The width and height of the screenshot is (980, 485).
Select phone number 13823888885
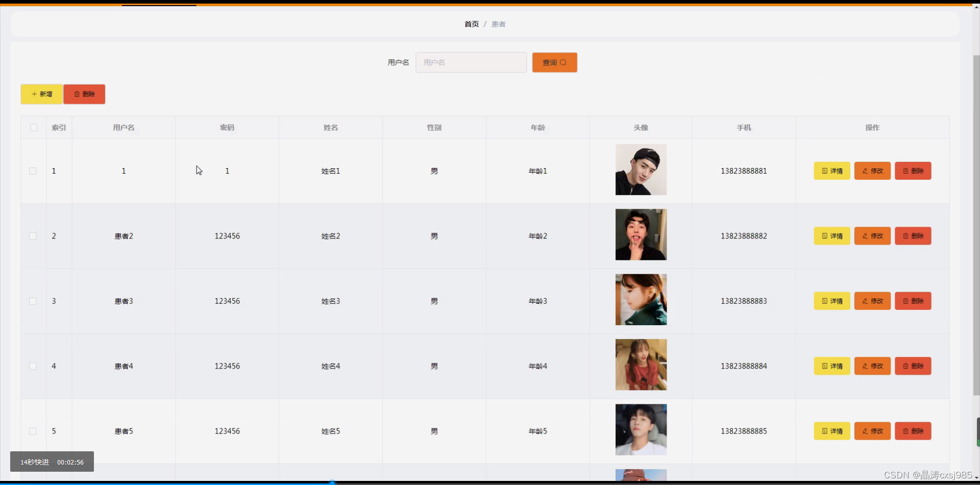coord(744,431)
